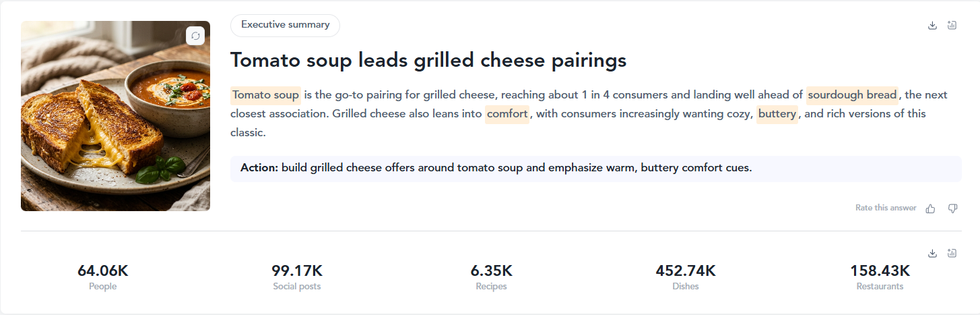This screenshot has width=980, height=315.
Task: Select the 64.06K People stat
Action: [x=103, y=277]
